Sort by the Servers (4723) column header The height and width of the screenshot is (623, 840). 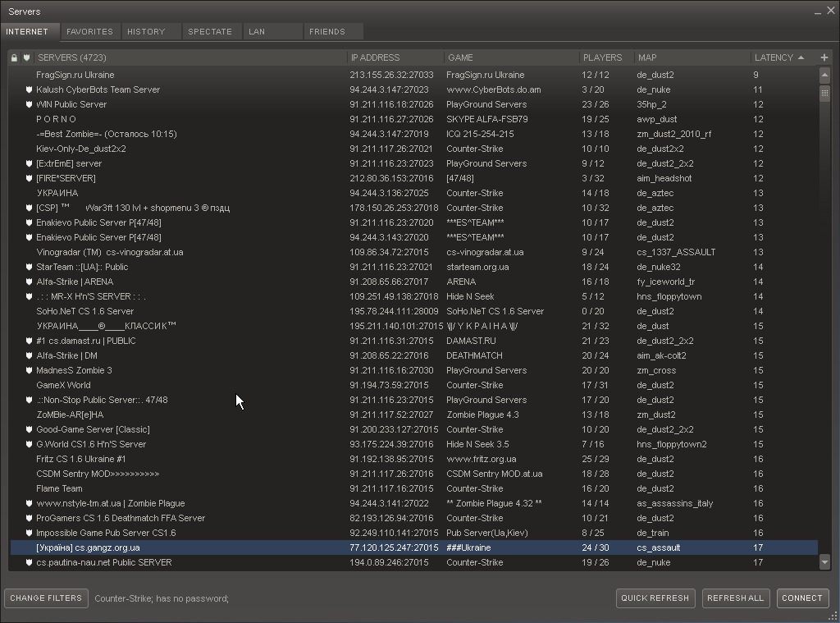point(190,57)
